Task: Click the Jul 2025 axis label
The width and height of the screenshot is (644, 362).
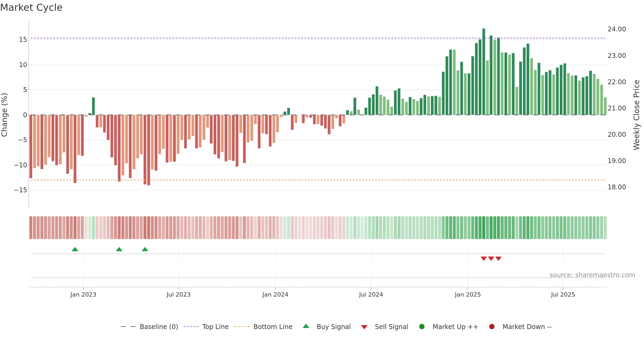Action: (563, 295)
